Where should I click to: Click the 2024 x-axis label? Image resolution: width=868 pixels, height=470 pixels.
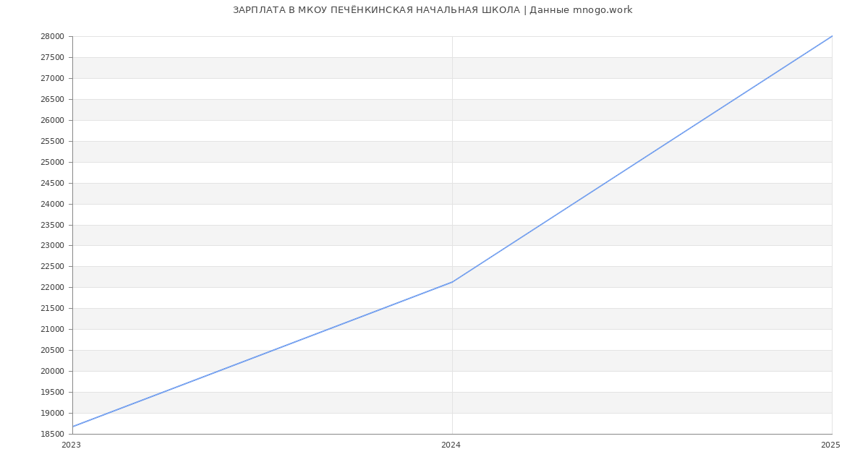(x=451, y=445)
